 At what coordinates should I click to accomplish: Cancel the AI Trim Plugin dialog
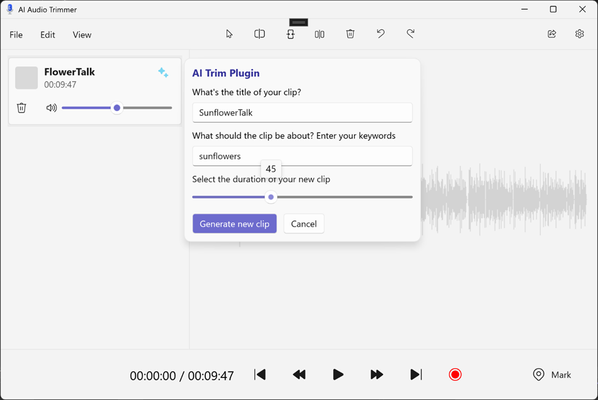point(304,224)
